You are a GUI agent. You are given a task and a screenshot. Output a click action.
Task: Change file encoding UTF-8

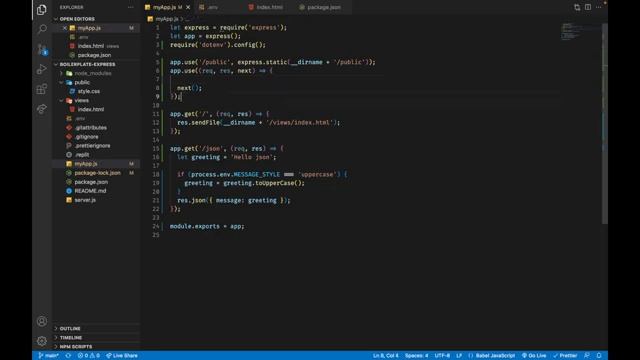pyautogui.click(x=442, y=356)
